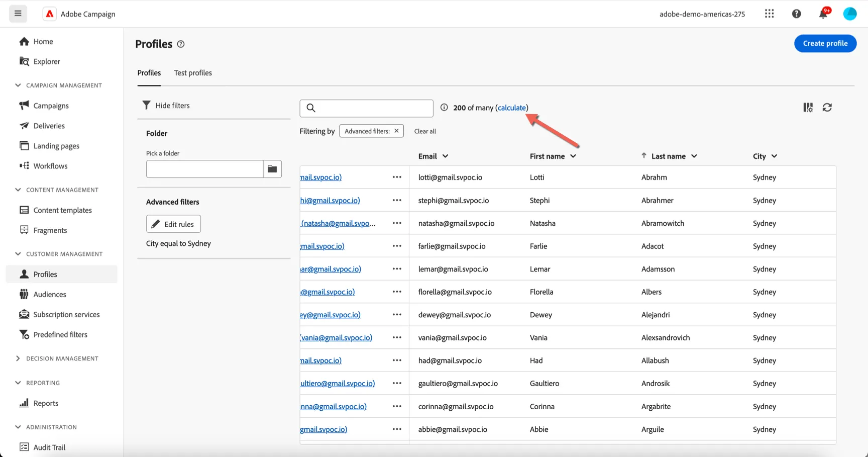
Task: Open the help question mark icon
Action: 796,14
